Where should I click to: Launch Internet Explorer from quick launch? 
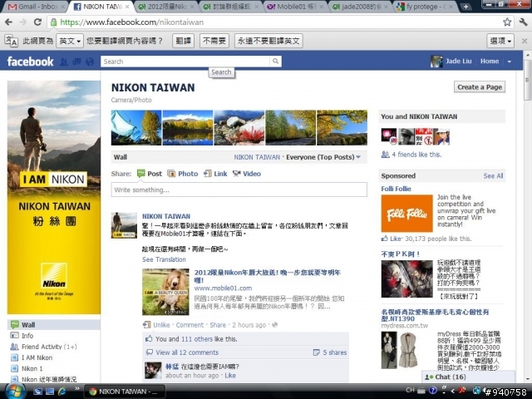tap(62, 392)
